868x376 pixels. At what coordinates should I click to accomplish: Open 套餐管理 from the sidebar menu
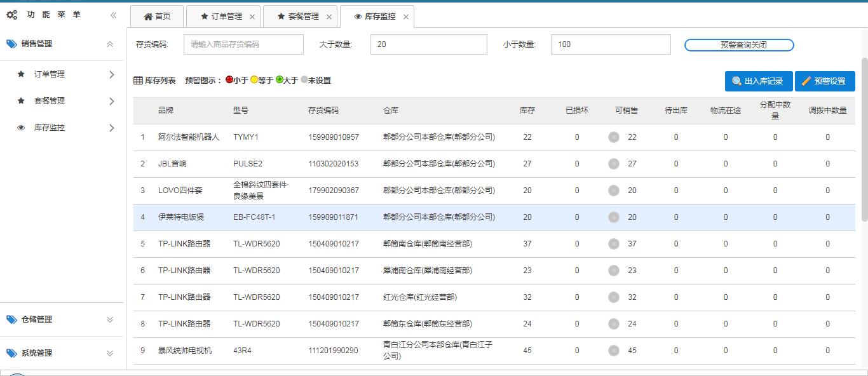(50, 101)
